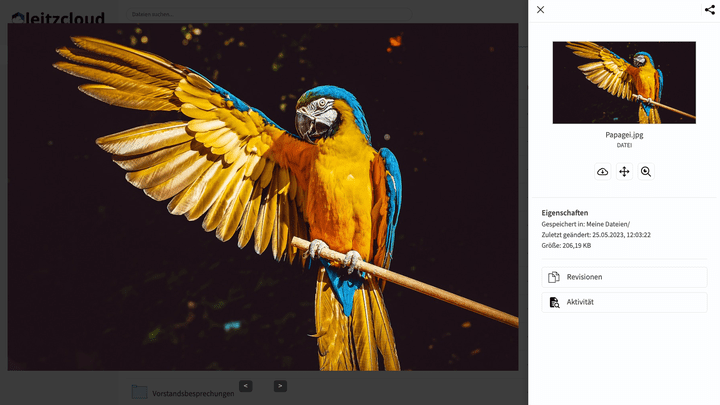Click the parrot thumbnail preview

click(624, 82)
